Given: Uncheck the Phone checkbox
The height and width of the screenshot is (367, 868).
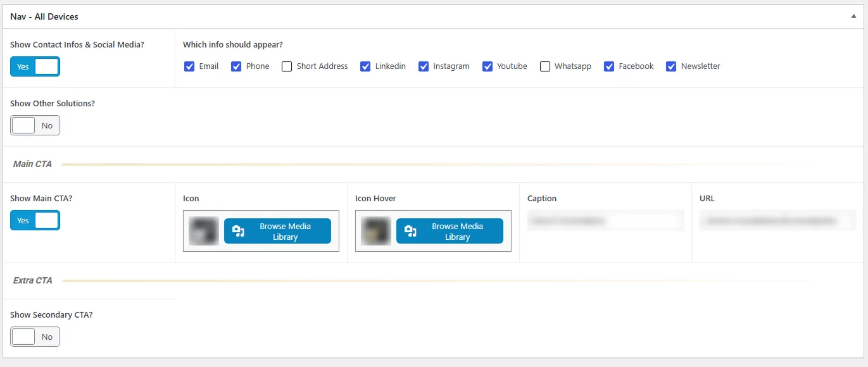Looking at the screenshot, I should (236, 66).
